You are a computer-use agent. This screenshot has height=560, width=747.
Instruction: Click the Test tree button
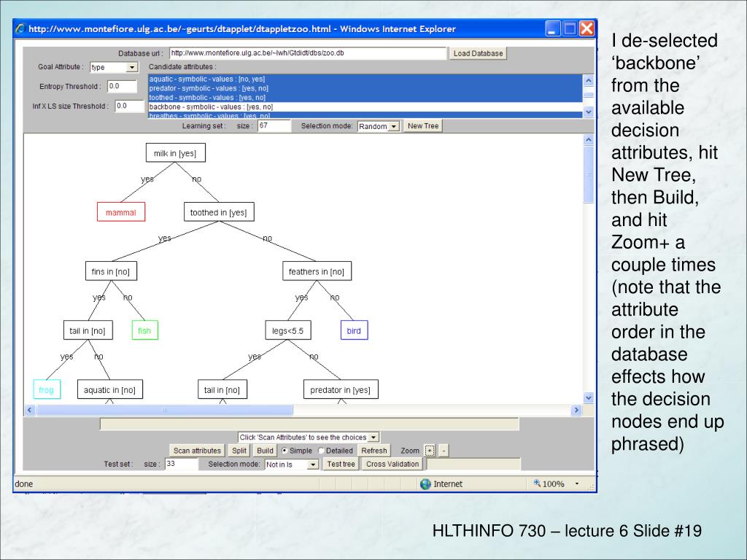(341, 464)
